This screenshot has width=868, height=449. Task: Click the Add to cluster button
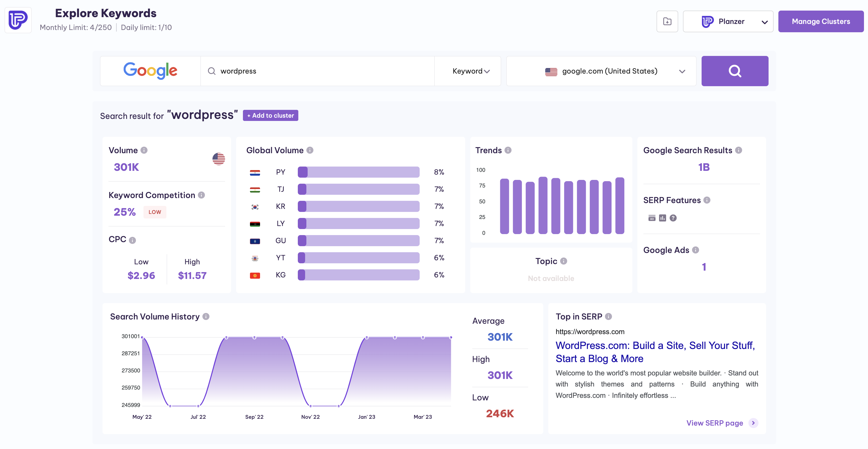tap(270, 115)
